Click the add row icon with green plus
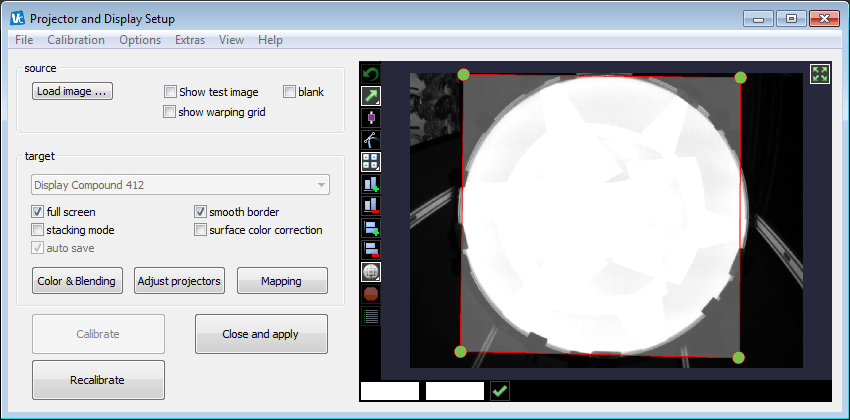 (x=371, y=228)
